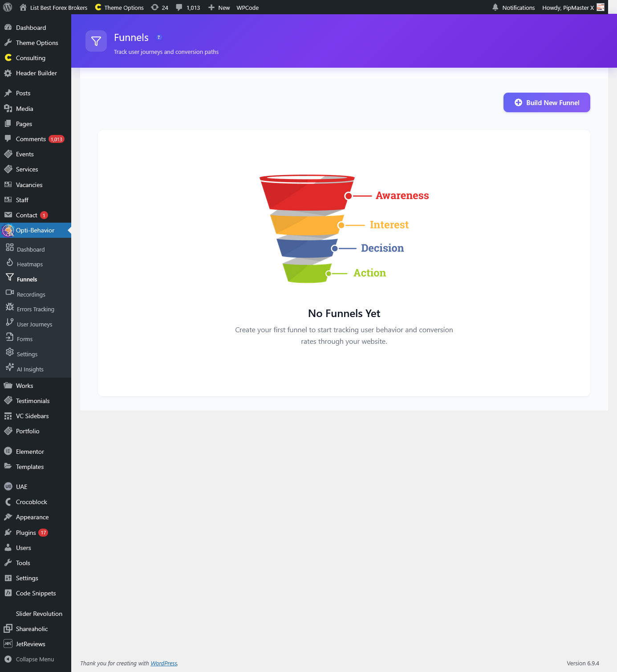
Task: Click the WordPress logo in admin bar
Action: click(x=7, y=7)
